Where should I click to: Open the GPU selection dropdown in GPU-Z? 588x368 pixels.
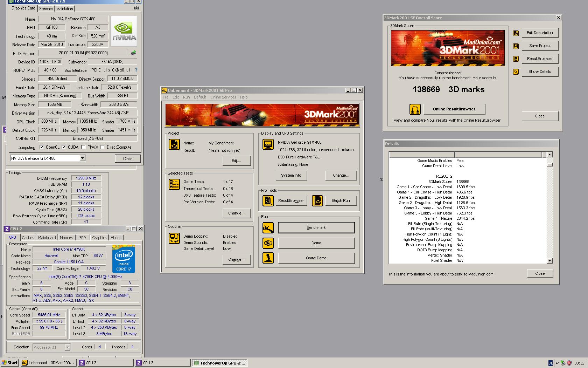82,158
